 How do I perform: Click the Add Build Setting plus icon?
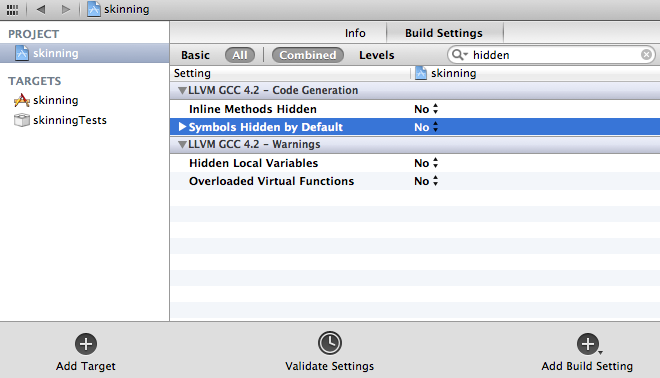point(588,344)
